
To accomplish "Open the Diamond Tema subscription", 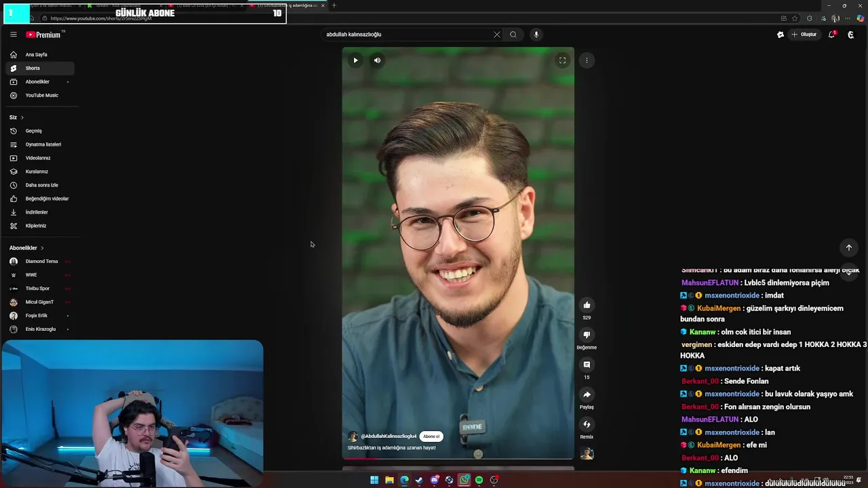I will pyautogui.click(x=41, y=261).
